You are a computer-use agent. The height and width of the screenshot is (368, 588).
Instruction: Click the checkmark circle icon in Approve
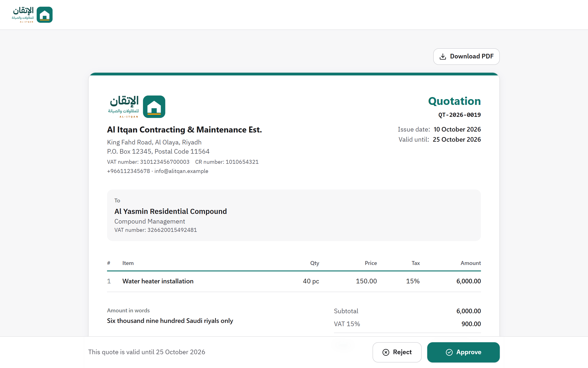click(449, 352)
